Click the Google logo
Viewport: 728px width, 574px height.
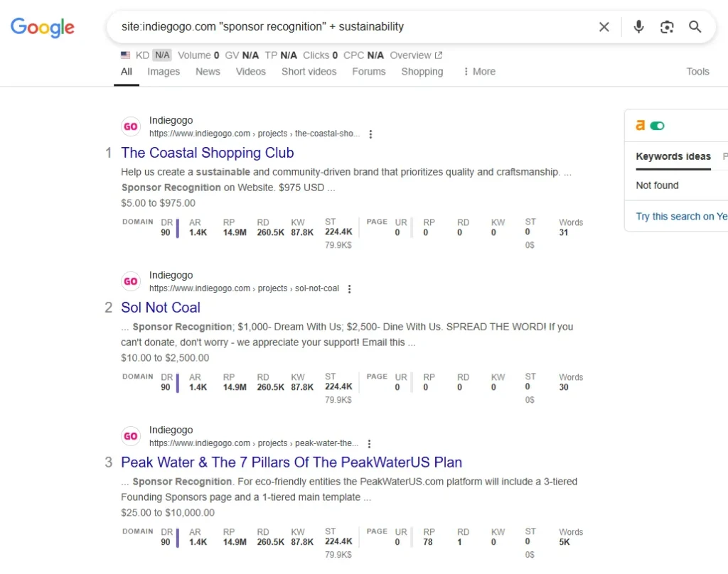pos(42,28)
